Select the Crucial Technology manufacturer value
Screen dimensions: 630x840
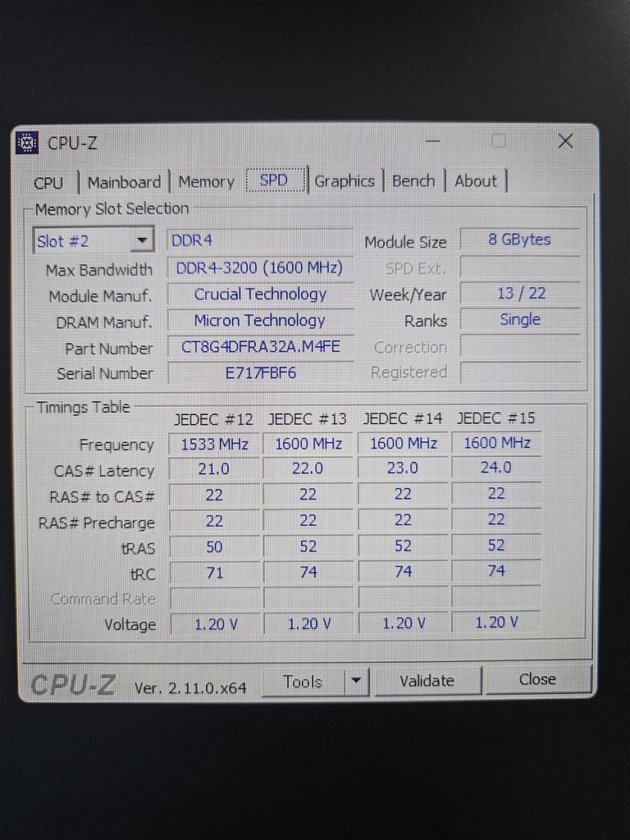(260, 294)
